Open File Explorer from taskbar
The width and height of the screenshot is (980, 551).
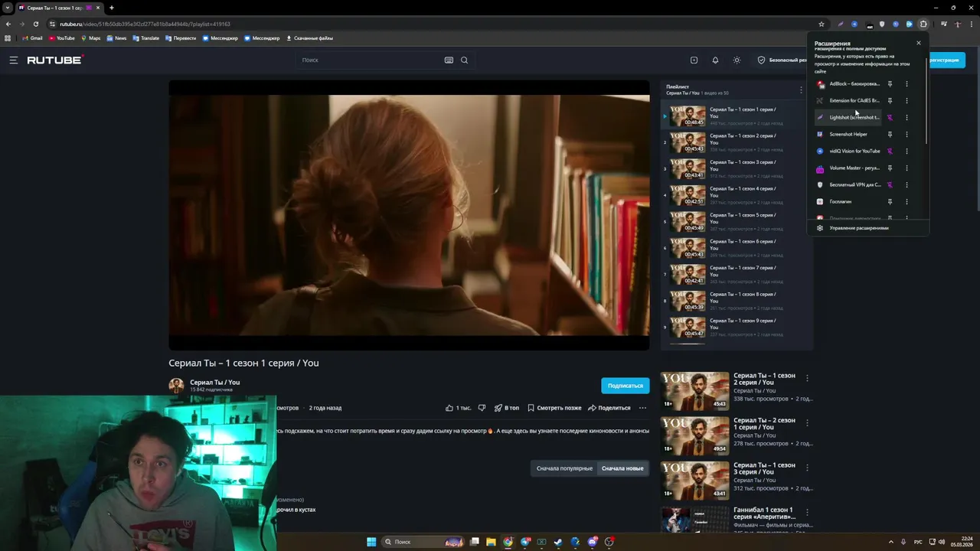[x=491, y=542]
